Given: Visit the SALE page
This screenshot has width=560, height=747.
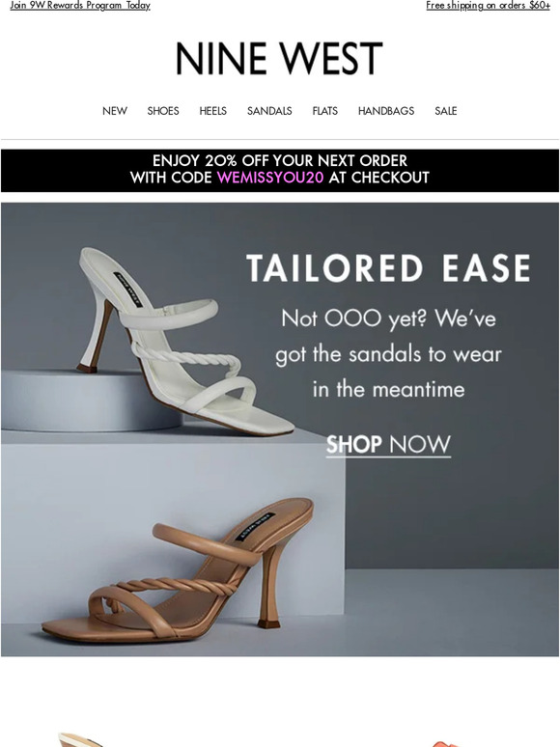Looking at the screenshot, I should [446, 111].
